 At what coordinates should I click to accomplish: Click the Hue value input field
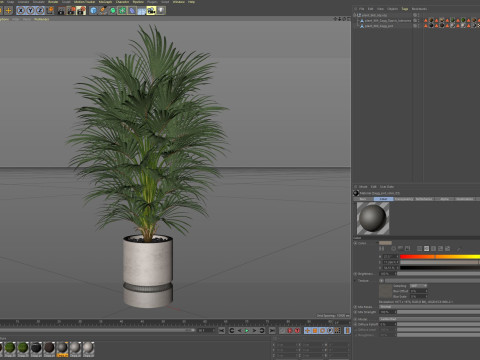[x=390, y=257]
